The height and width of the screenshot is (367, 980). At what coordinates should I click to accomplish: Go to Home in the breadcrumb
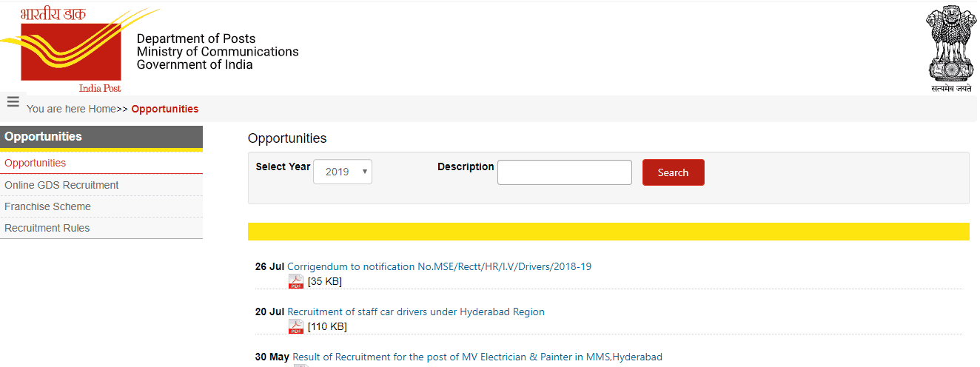(102, 109)
